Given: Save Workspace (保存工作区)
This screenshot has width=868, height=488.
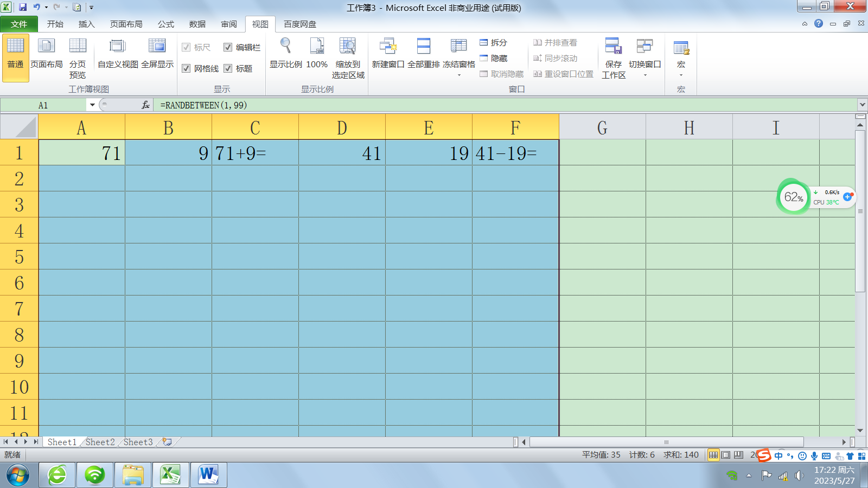Looking at the screenshot, I should pos(614,58).
